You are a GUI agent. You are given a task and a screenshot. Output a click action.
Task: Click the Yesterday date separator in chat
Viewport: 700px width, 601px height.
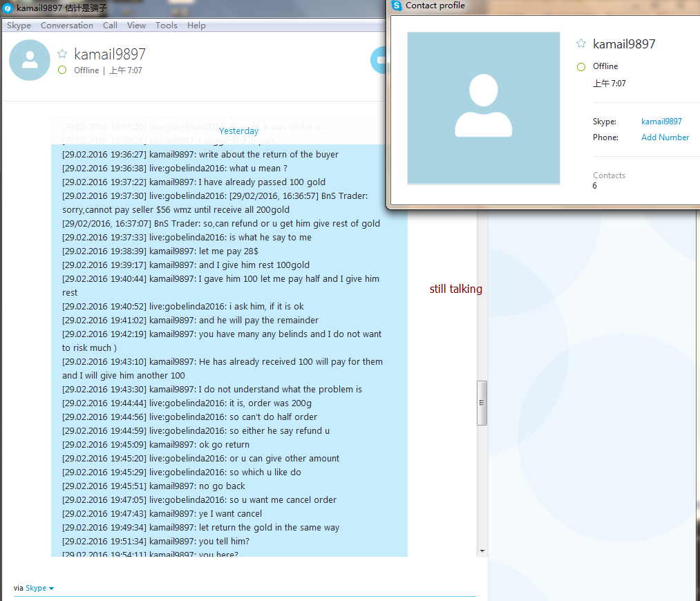pos(239,131)
